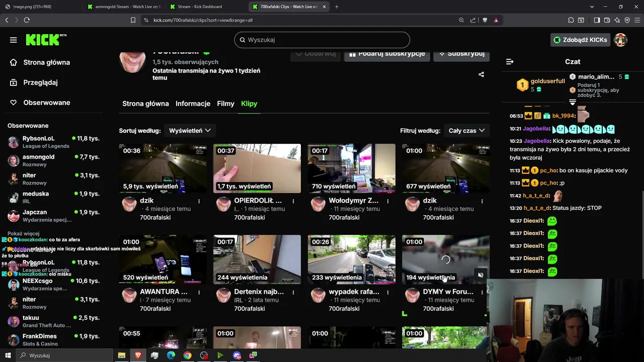The height and width of the screenshot is (362, 644).
Task: Open the browser main menu
Action: pyautogui.click(x=637, y=20)
